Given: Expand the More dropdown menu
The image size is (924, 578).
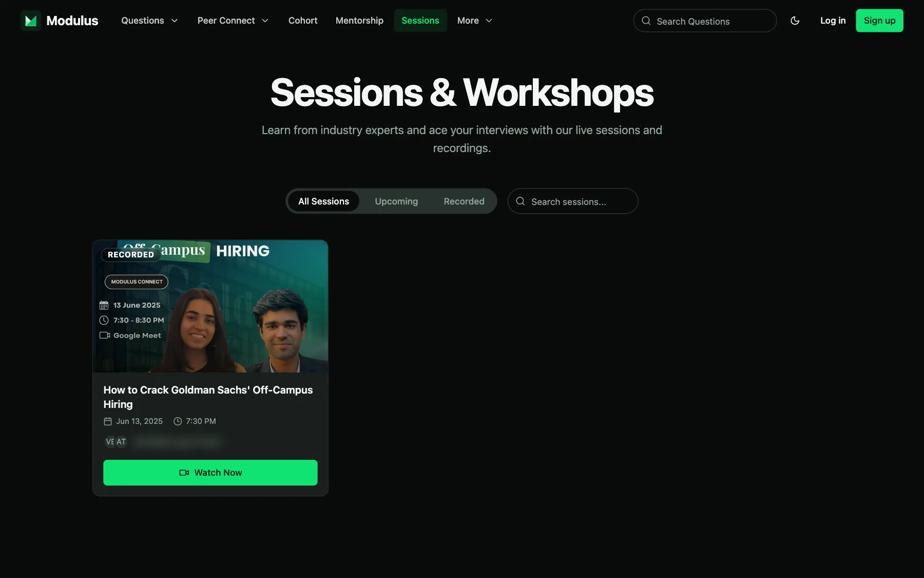Looking at the screenshot, I should click(475, 21).
